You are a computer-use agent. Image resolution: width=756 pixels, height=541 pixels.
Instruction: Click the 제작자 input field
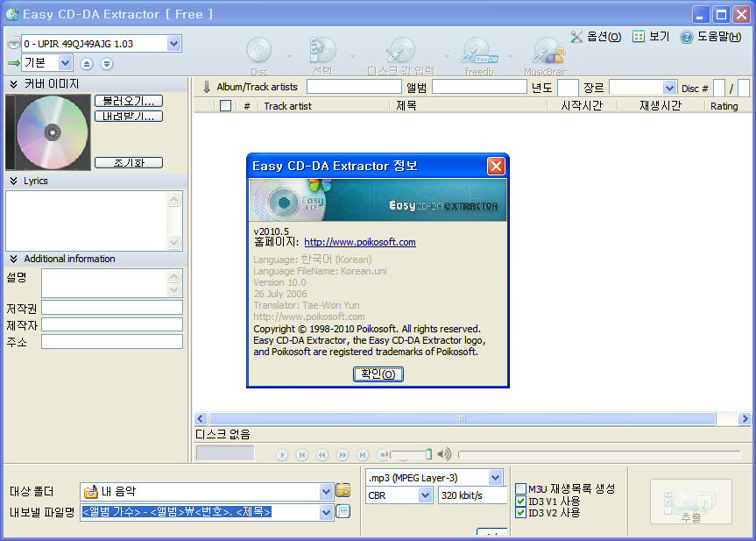pos(112,324)
